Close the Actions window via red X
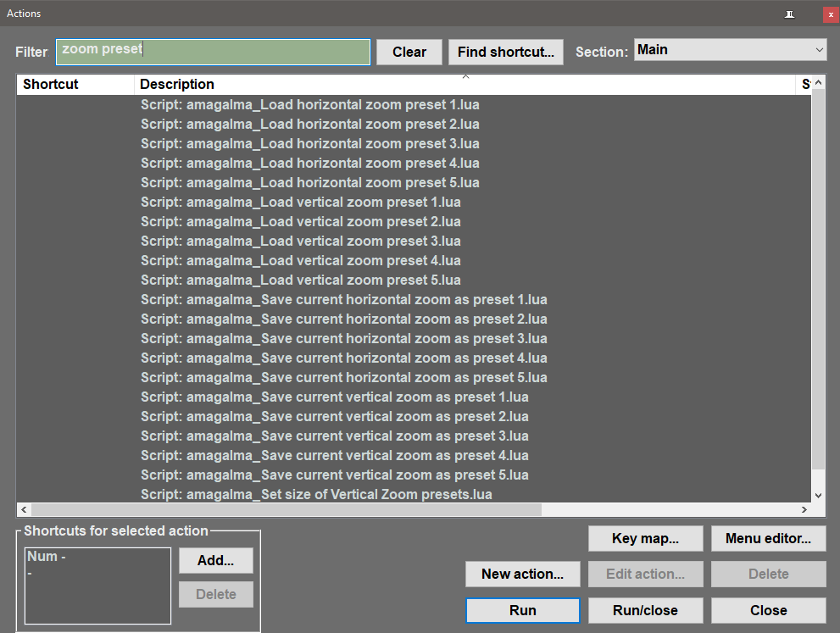 (x=831, y=14)
